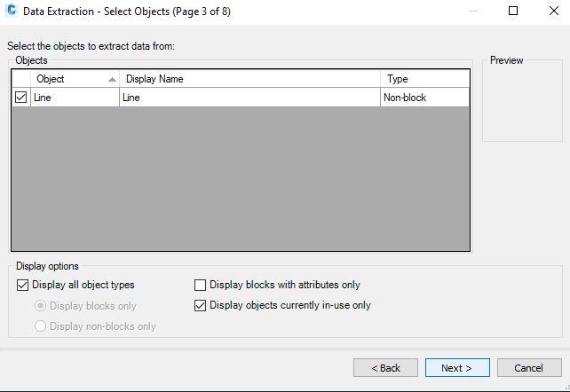Go to the Next page
Viewport: 570px width, 392px height.
pyautogui.click(x=456, y=367)
